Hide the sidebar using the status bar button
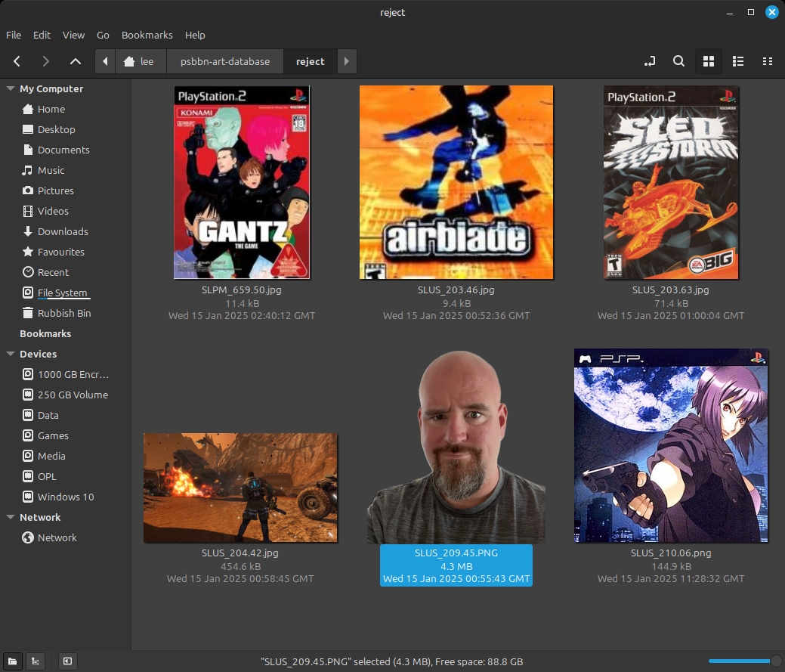 coord(67,661)
